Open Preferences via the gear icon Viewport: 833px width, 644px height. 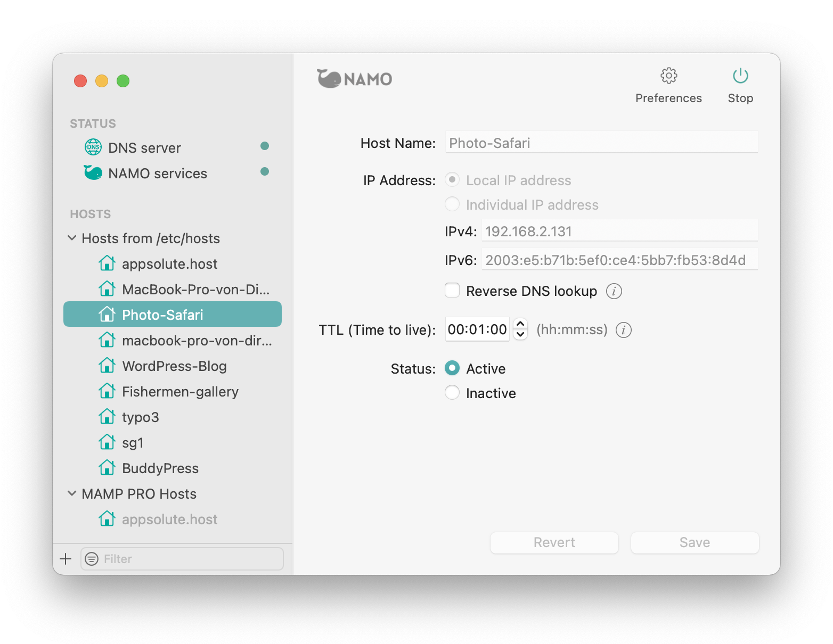point(668,76)
